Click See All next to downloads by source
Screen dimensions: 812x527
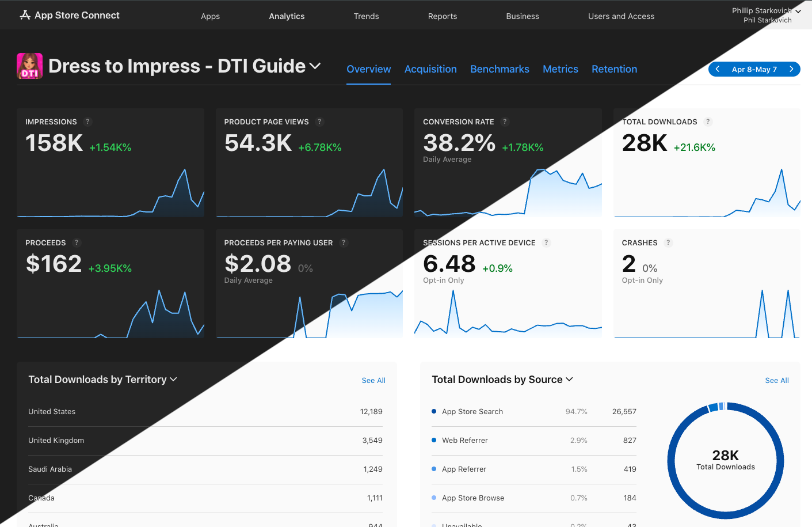tap(777, 380)
